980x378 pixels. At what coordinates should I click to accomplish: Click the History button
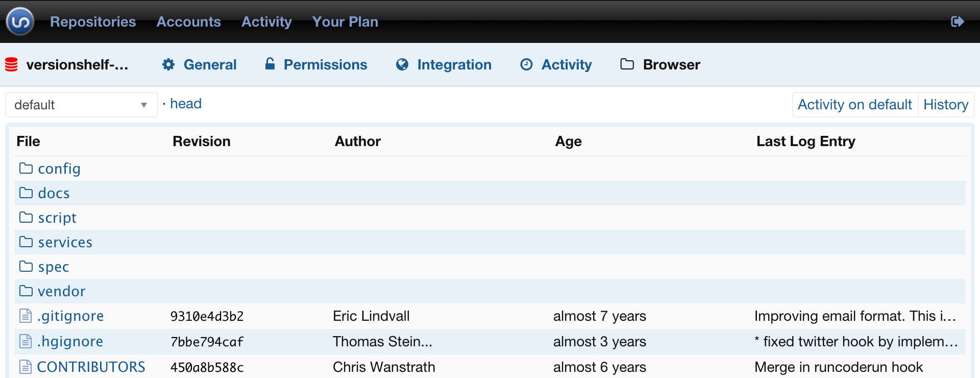(x=945, y=105)
